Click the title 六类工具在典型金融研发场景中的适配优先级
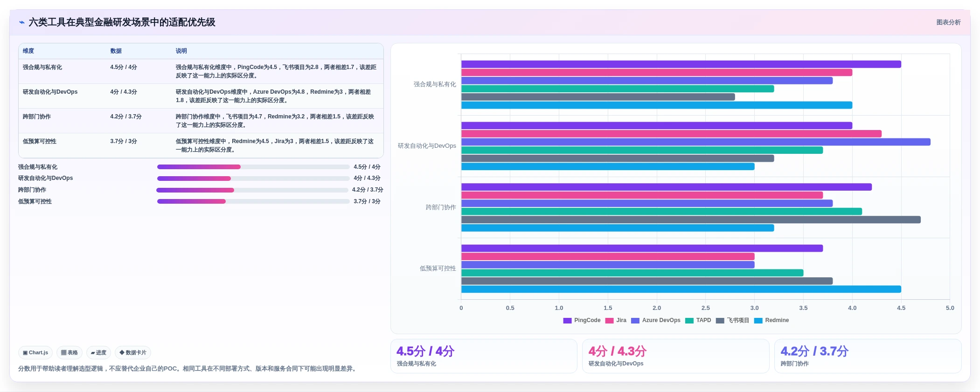 (122, 22)
